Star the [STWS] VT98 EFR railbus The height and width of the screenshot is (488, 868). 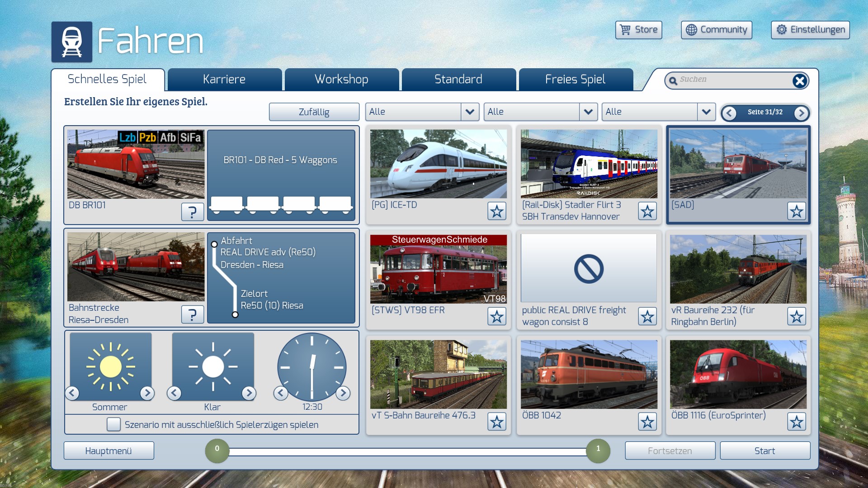(496, 316)
